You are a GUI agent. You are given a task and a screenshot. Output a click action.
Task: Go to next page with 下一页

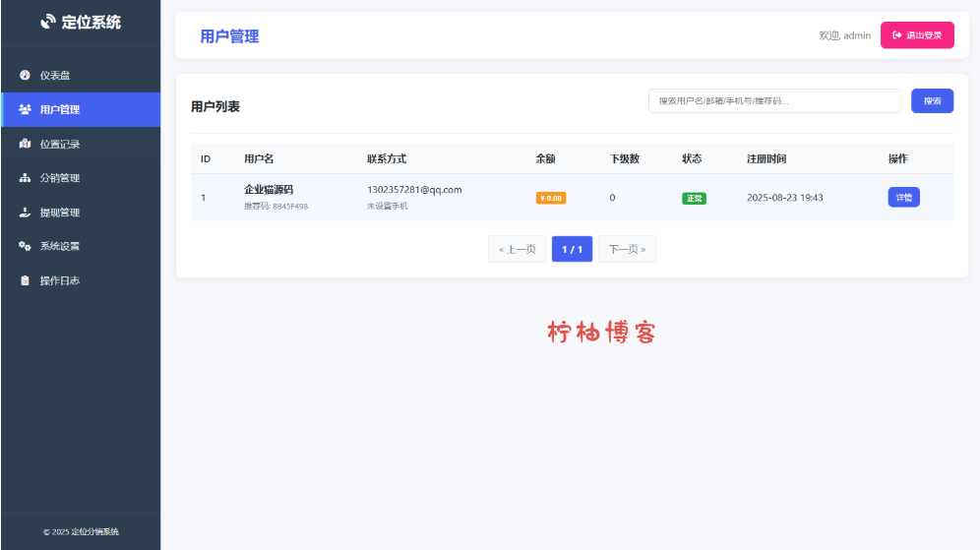(x=627, y=250)
